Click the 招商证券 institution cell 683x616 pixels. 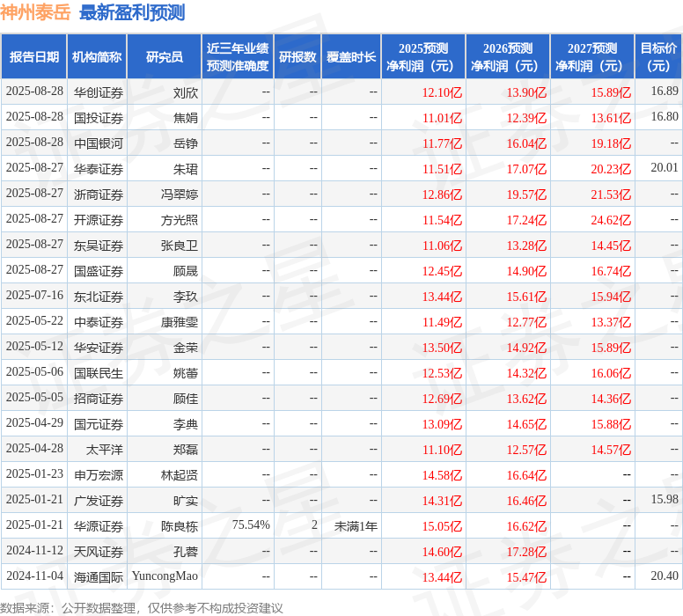[x=99, y=399]
